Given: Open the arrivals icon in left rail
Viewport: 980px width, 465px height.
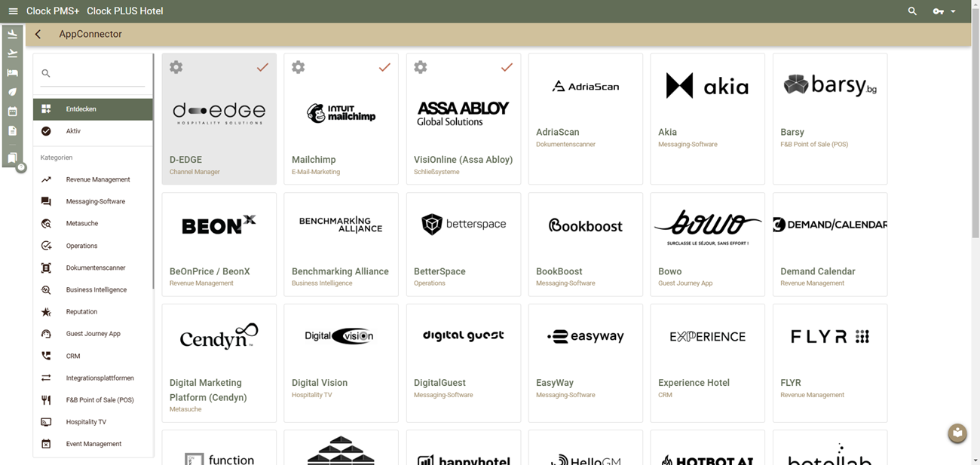Looking at the screenshot, I should pos(12,34).
